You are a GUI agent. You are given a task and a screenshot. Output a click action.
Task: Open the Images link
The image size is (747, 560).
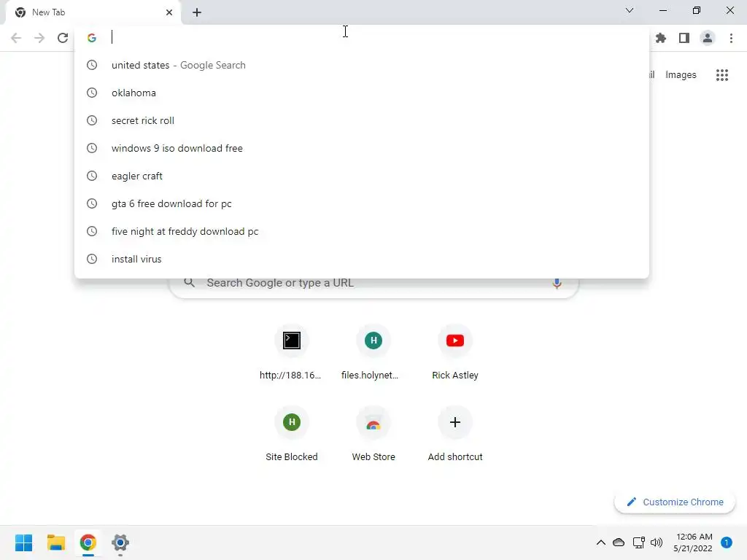pos(681,75)
